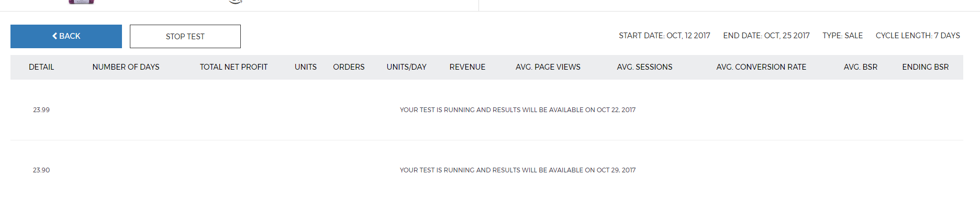This screenshot has height=197, width=980.
Task: Select the ORDERS column header
Action: point(349,67)
